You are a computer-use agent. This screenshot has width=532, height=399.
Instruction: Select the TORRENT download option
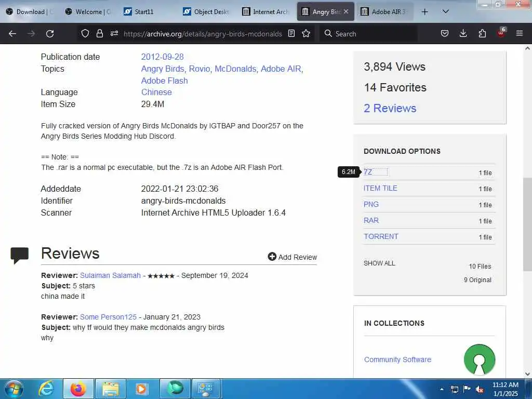point(381,236)
